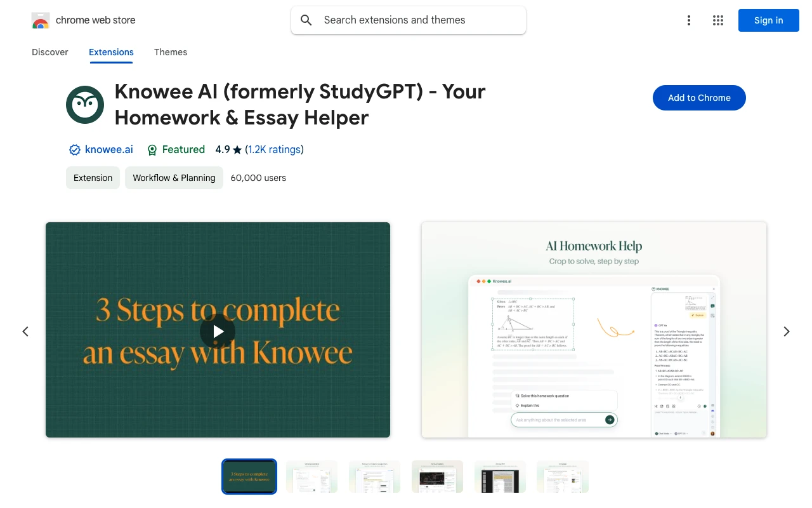Image resolution: width=812 pixels, height=508 pixels.
Task: Click the Chrome Web Store logo
Action: pos(41,20)
